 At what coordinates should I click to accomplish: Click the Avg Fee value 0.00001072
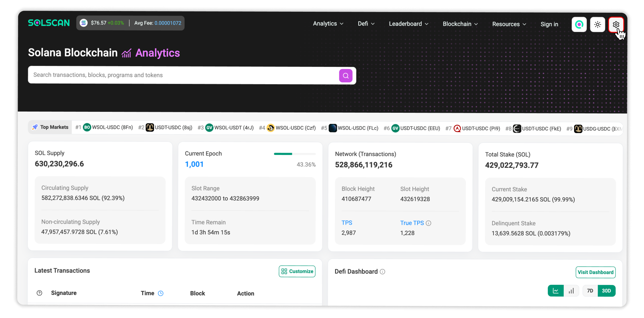point(168,23)
